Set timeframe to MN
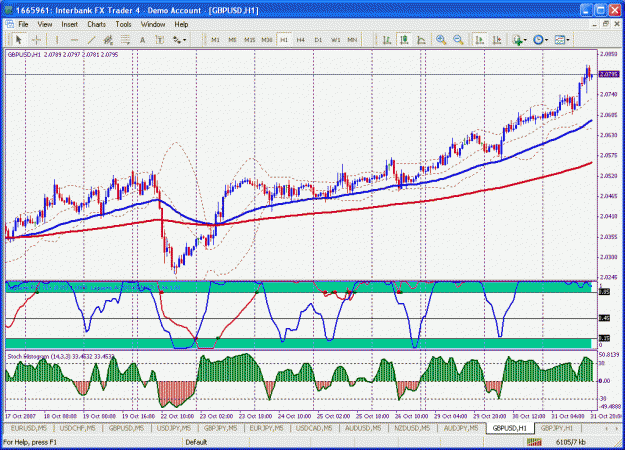 [352, 40]
